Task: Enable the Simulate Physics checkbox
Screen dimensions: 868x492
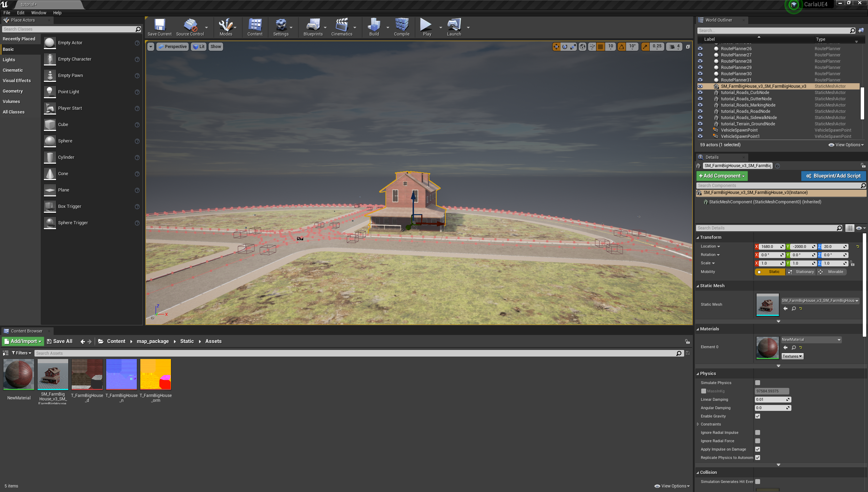Action: [757, 382]
